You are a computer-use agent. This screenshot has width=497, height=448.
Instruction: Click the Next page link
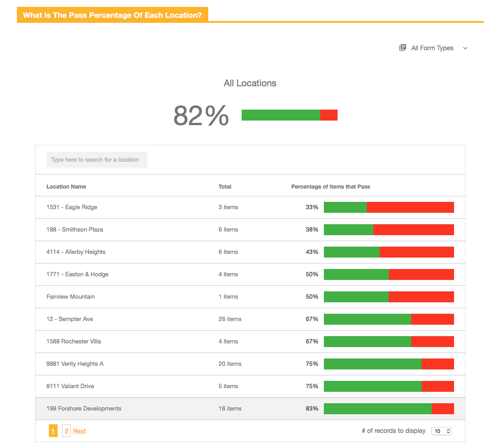[79, 431]
